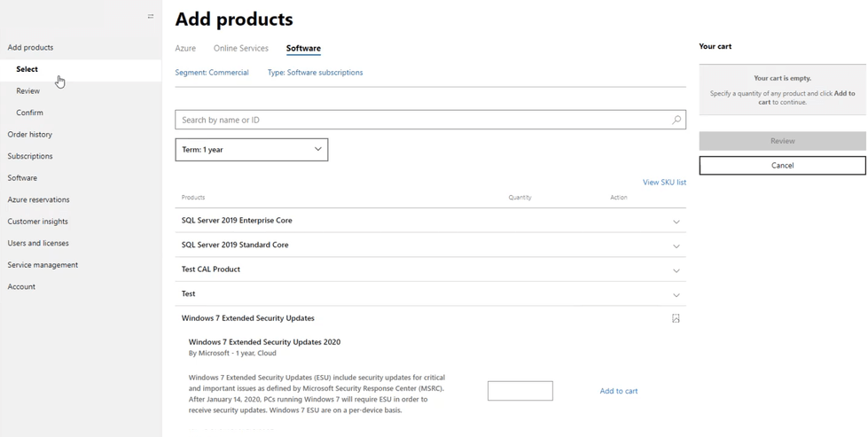Click Windows 7 Extended Security Updates 2020 title
The height and width of the screenshot is (437, 868).
click(x=264, y=342)
